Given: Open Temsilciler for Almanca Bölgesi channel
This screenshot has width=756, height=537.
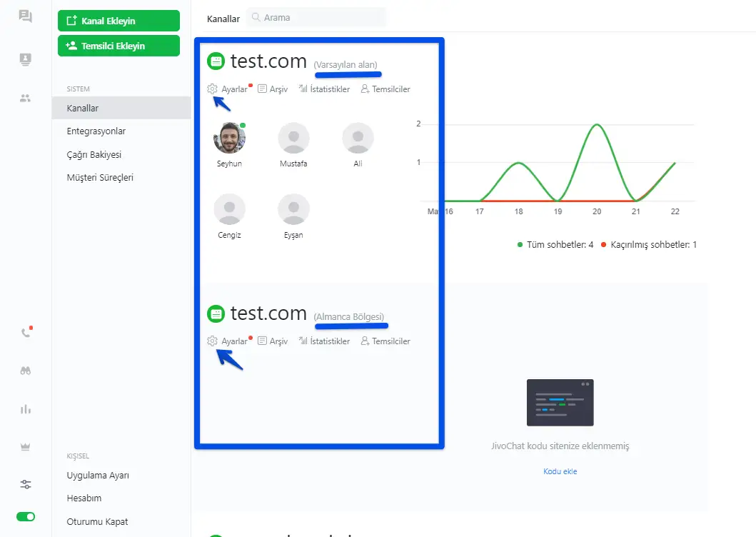Looking at the screenshot, I should [391, 341].
